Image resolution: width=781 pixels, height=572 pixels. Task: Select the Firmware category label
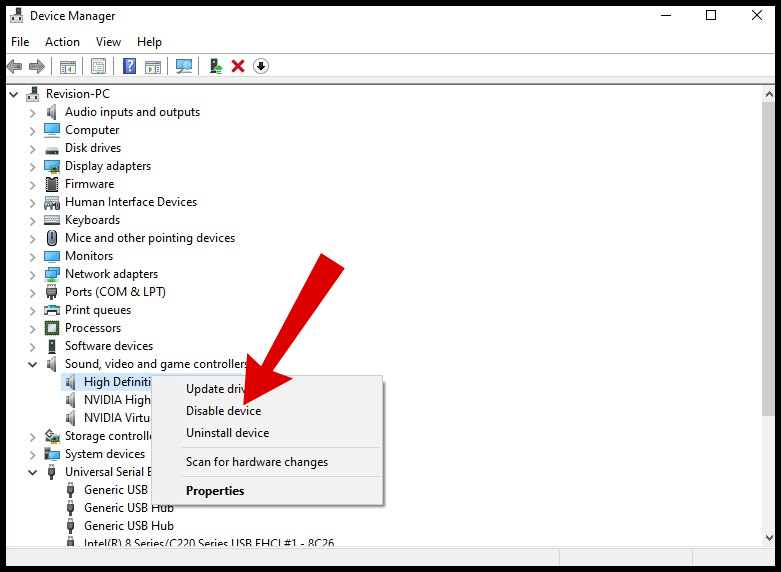point(90,184)
